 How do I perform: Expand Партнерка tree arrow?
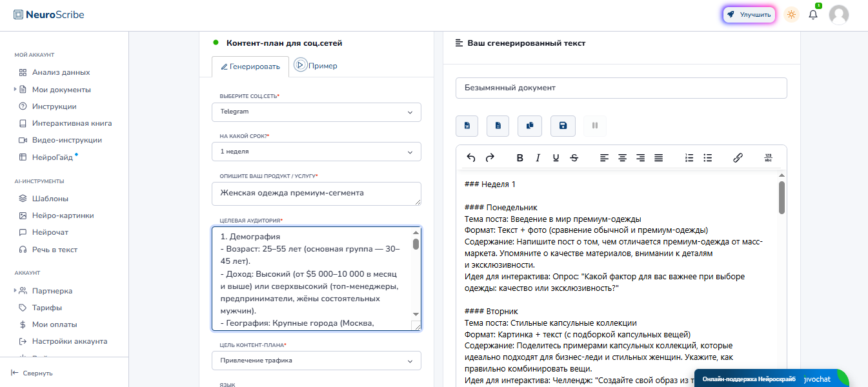15,290
